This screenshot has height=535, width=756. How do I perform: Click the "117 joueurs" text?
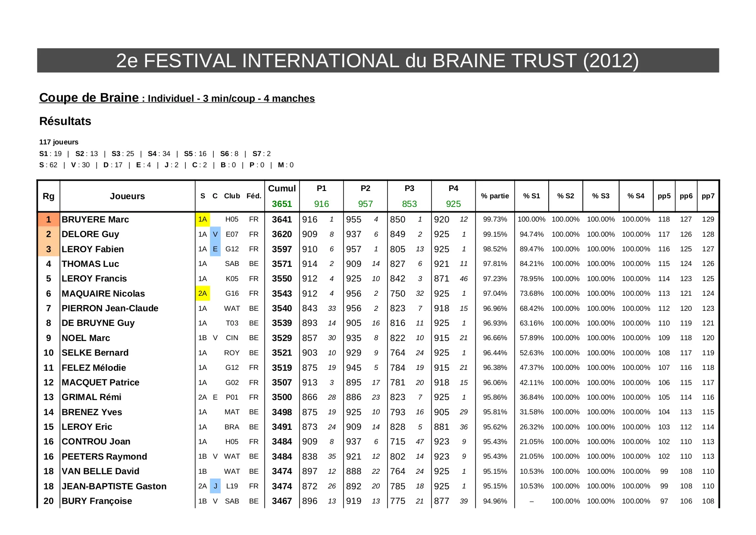point(59,142)
